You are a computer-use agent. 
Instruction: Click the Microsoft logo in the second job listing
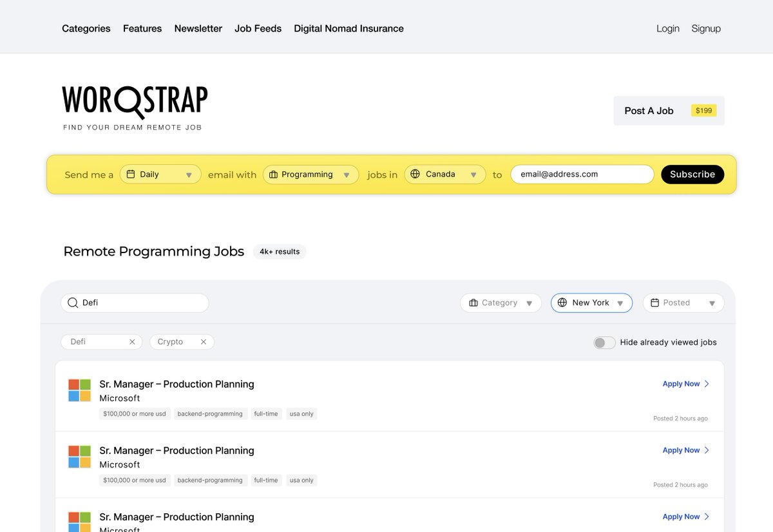(x=80, y=457)
